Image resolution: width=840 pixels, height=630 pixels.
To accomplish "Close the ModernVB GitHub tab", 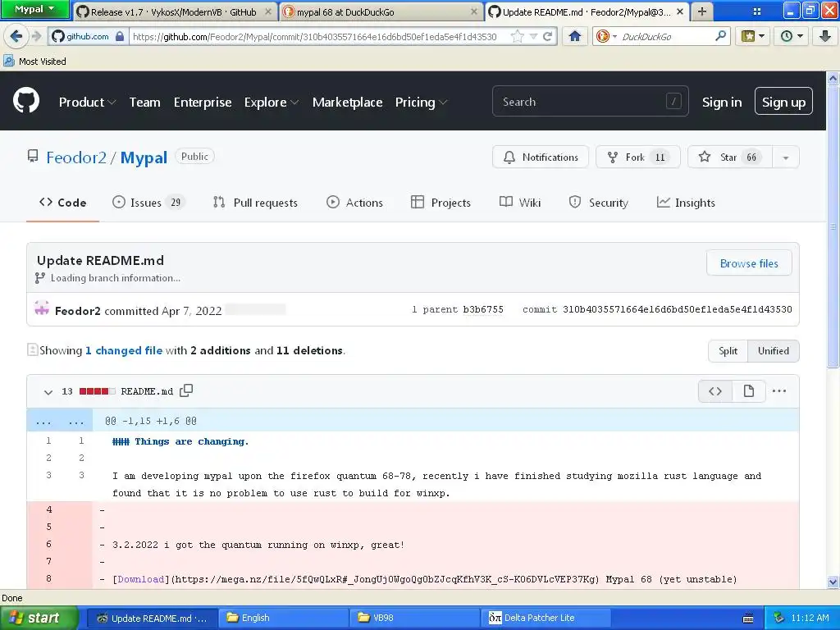I will coord(268,11).
